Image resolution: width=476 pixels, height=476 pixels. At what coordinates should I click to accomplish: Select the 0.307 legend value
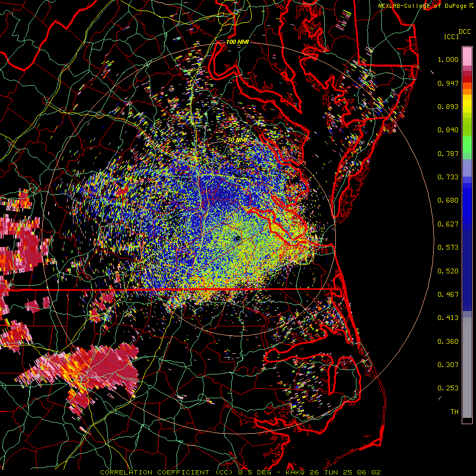coord(448,365)
